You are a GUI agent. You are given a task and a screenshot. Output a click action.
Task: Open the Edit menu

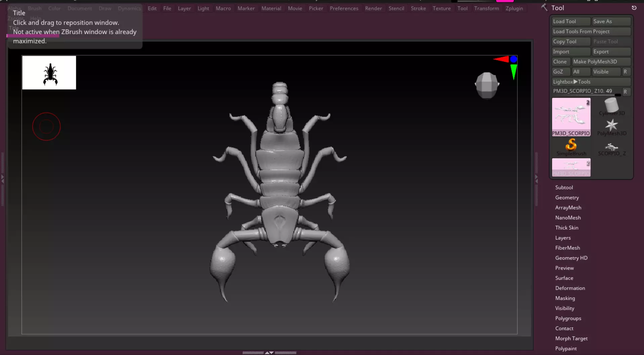click(152, 8)
